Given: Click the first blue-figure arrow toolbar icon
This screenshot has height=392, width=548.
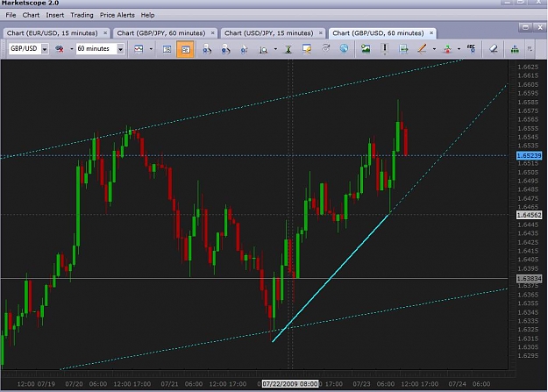Looking at the screenshot, I should click(207, 49).
